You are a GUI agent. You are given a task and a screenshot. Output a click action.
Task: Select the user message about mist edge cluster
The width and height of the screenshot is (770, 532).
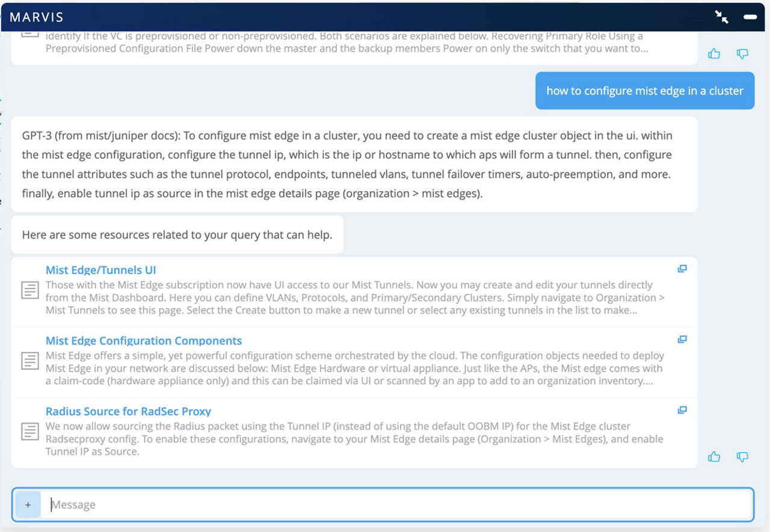click(644, 91)
